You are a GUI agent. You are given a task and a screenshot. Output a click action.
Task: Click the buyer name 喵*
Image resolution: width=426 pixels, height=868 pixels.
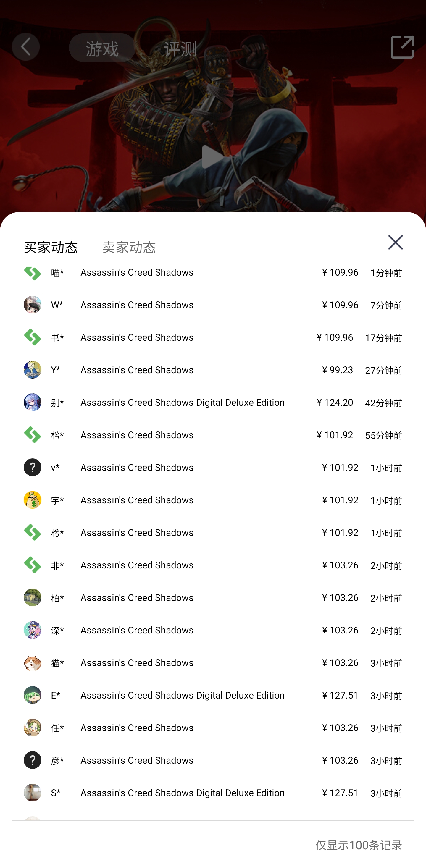pos(57,273)
